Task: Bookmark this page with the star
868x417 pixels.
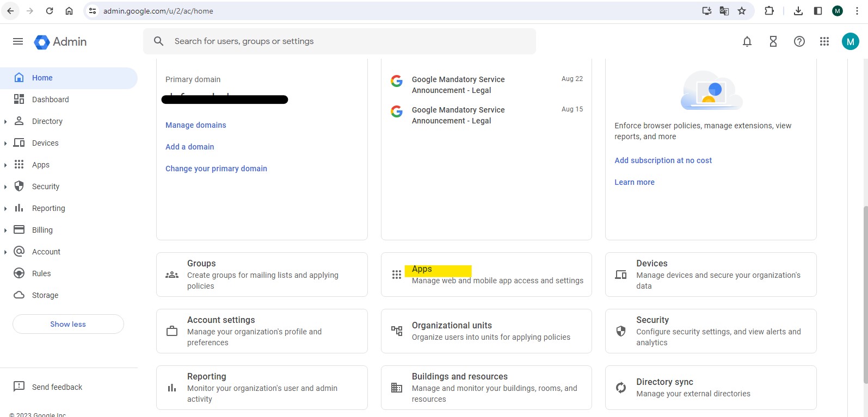Action: (x=742, y=11)
